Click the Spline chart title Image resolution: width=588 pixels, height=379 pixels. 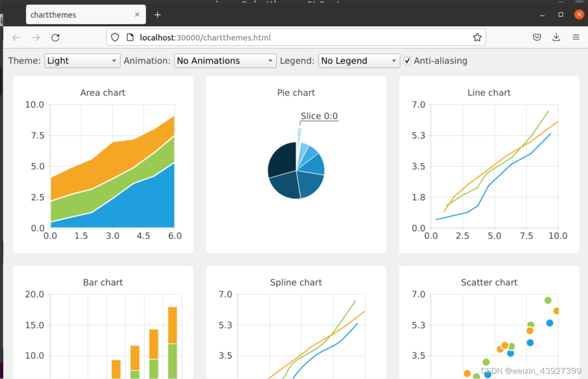pyautogui.click(x=296, y=283)
